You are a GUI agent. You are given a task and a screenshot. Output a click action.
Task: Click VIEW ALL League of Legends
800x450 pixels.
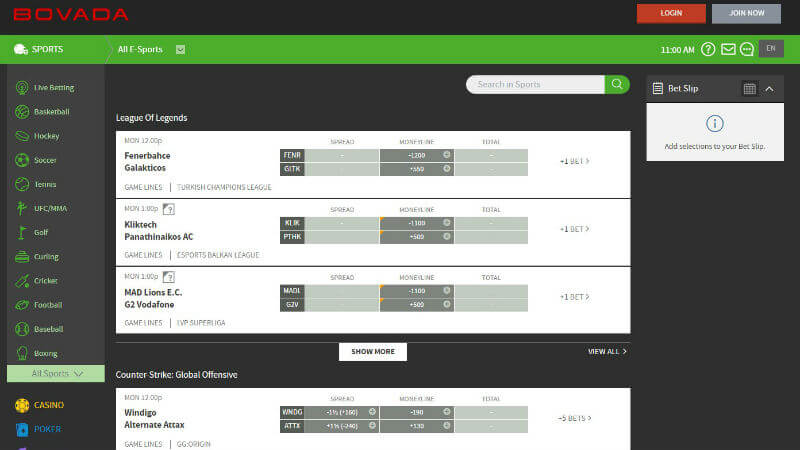(x=607, y=352)
